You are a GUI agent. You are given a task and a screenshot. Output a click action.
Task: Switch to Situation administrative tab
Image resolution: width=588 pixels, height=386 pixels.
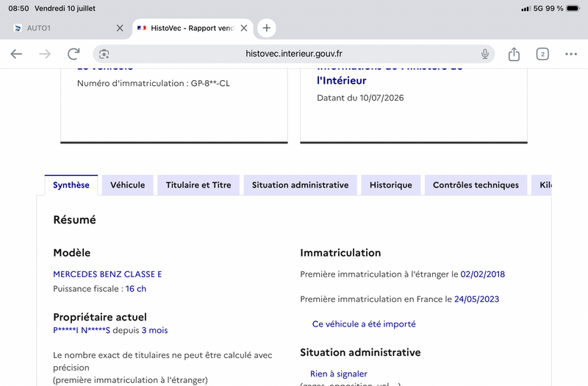pos(300,185)
